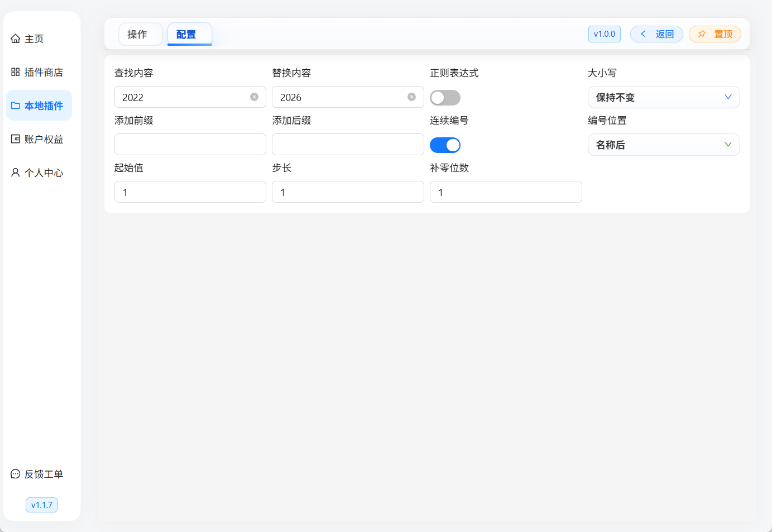The height and width of the screenshot is (532, 772).
Task: Switch to the 操作 tab
Action: [140, 34]
